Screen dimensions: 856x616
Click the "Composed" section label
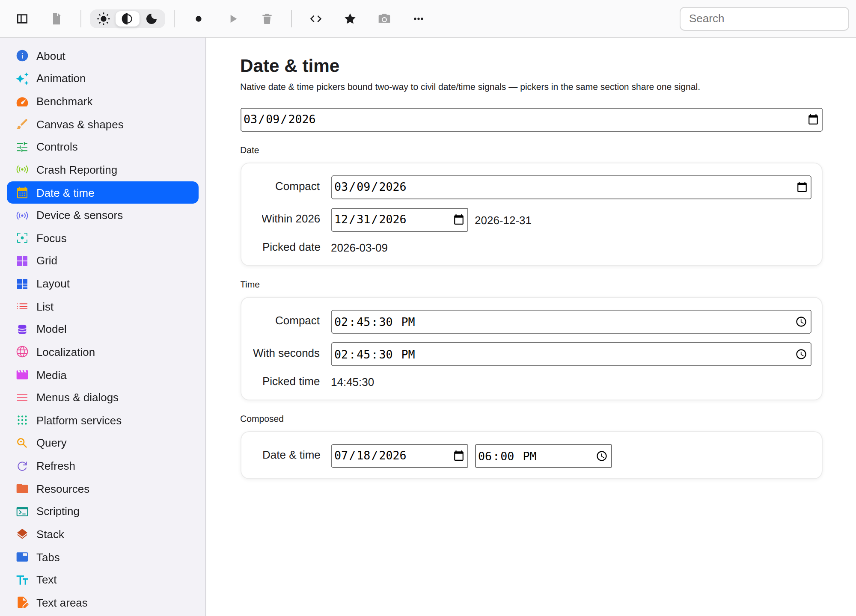point(262,419)
